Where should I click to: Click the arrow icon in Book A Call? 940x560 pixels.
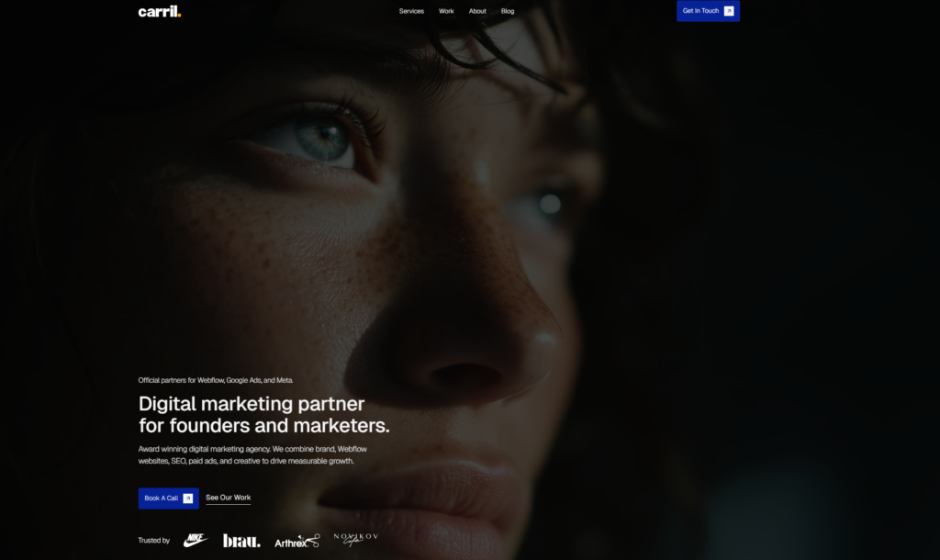188,498
